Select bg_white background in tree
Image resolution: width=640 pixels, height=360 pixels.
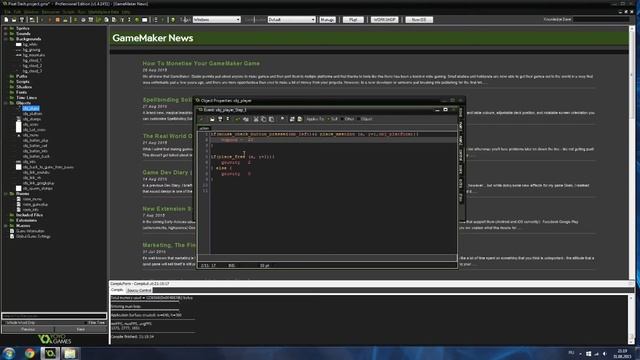coord(30,44)
